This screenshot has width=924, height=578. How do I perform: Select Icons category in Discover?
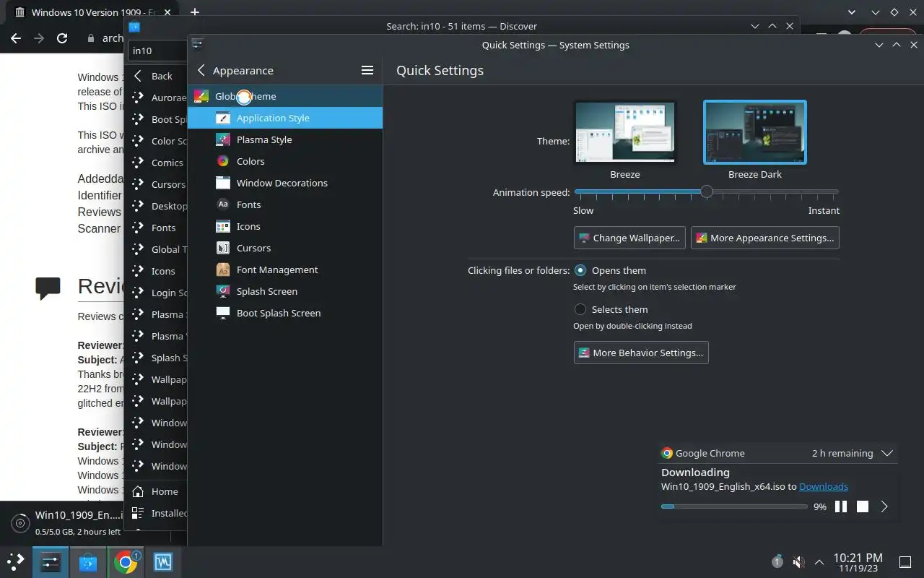[155, 271]
